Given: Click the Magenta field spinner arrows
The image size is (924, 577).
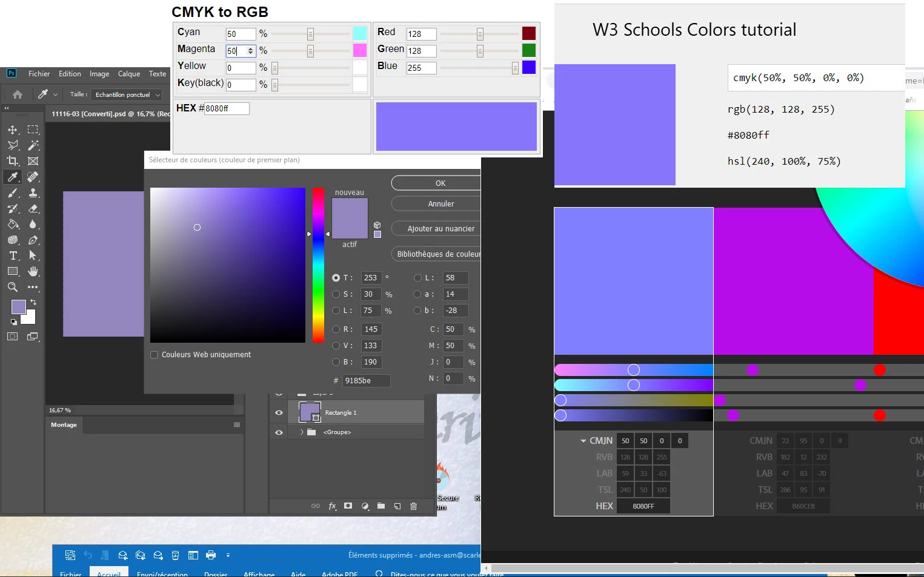Looking at the screenshot, I should click(x=250, y=51).
